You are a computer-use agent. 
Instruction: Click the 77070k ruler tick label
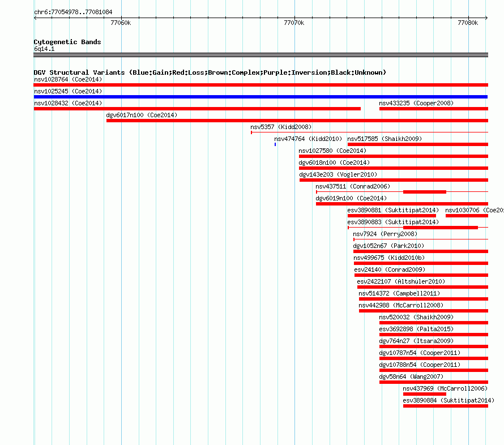pos(294,23)
